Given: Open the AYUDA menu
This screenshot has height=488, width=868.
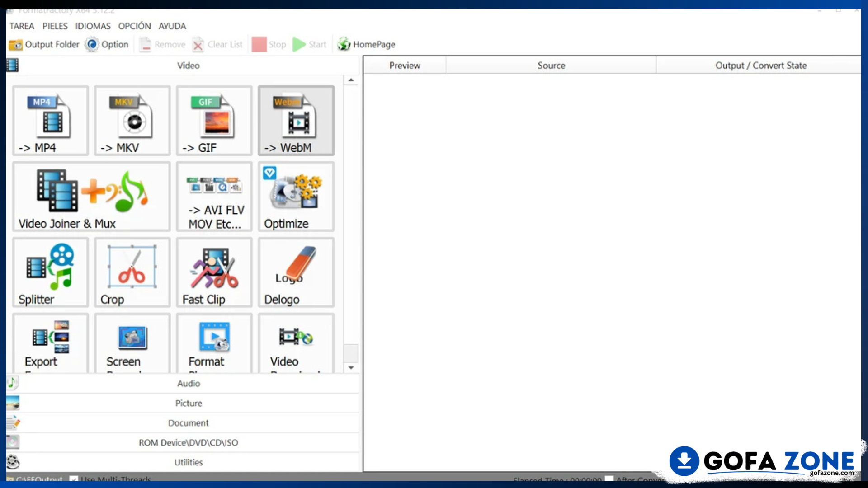Looking at the screenshot, I should point(172,26).
